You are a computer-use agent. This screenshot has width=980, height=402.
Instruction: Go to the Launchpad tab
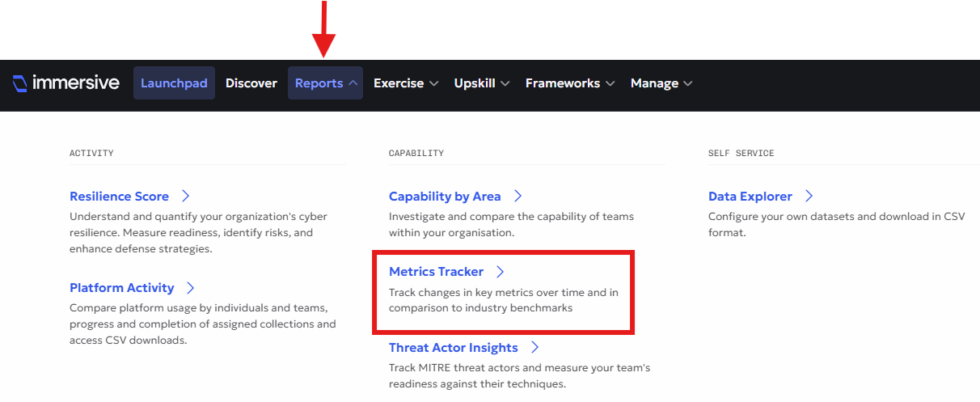(174, 83)
